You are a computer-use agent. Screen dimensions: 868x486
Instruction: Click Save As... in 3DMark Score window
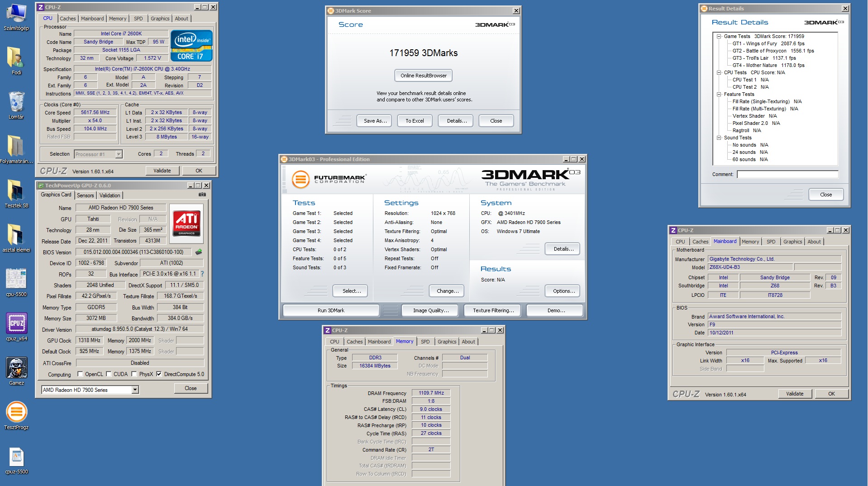coord(375,121)
